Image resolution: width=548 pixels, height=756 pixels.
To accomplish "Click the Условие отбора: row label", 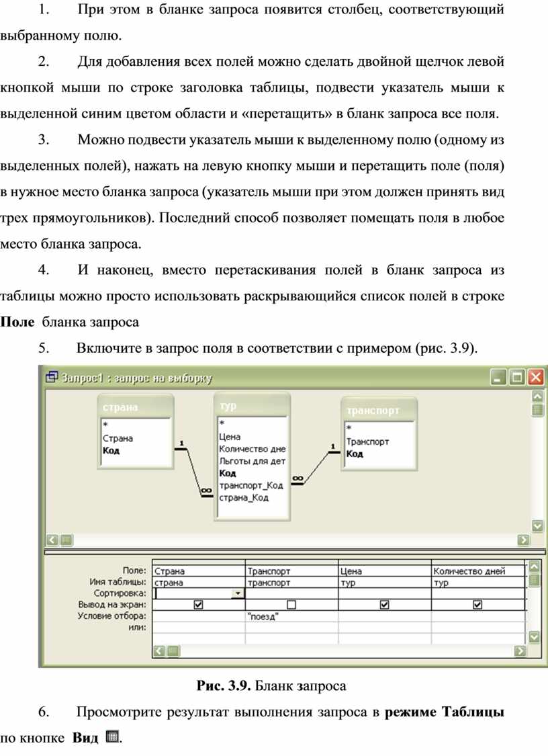I will pyautogui.click(x=112, y=616).
